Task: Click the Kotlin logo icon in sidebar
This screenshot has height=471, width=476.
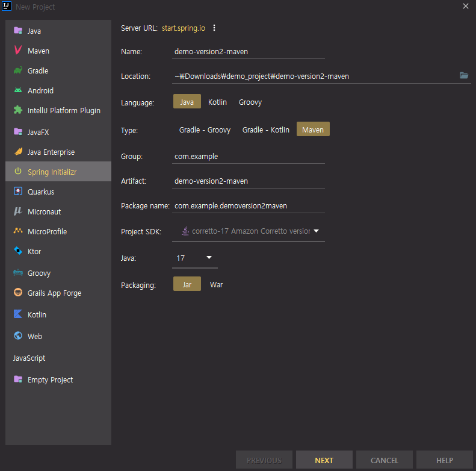Action: (x=18, y=314)
